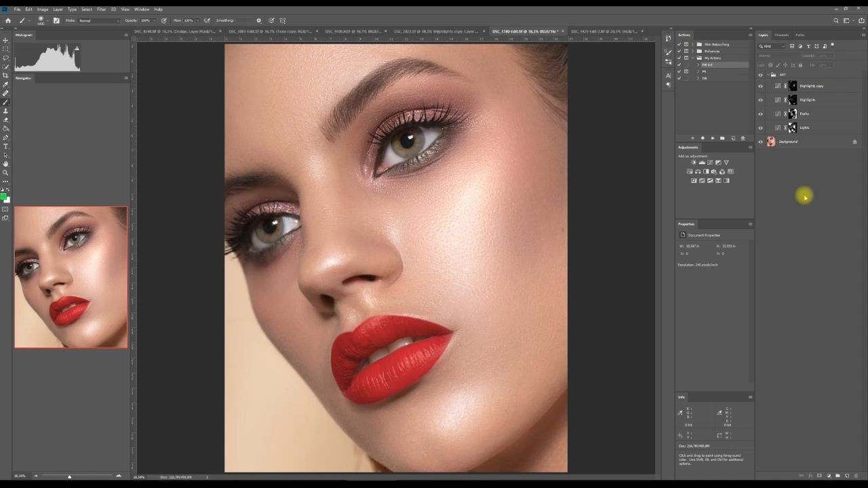Toggle the brush settings panel button
Viewport: 868px width, 488px height.
click(x=56, y=20)
